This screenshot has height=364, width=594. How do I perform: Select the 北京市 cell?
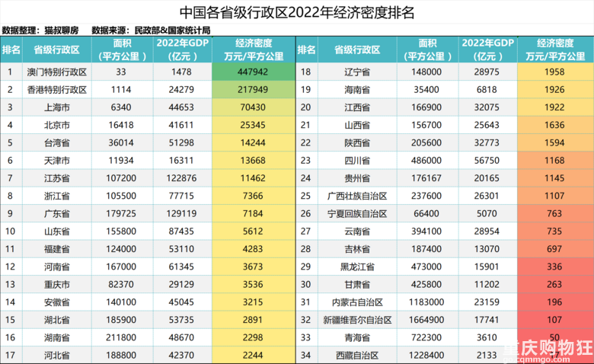[57, 125]
